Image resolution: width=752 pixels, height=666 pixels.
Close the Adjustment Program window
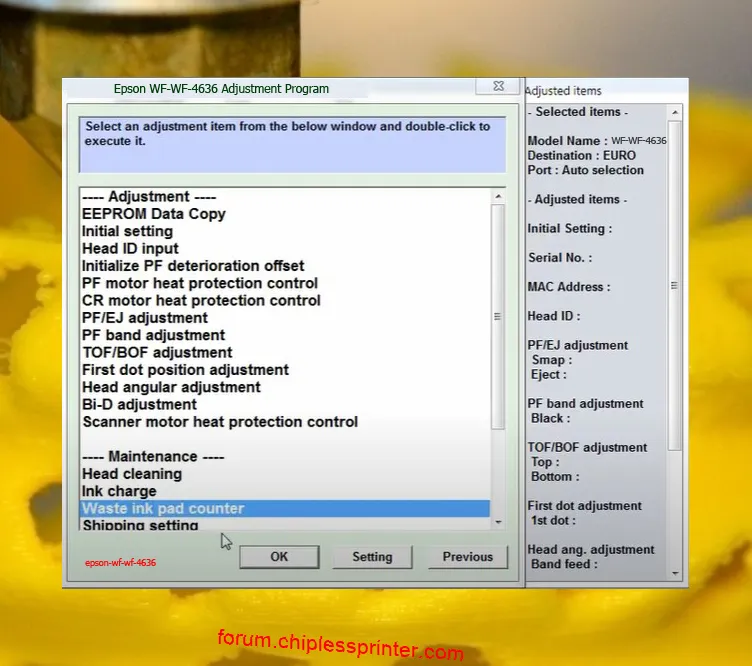point(498,86)
